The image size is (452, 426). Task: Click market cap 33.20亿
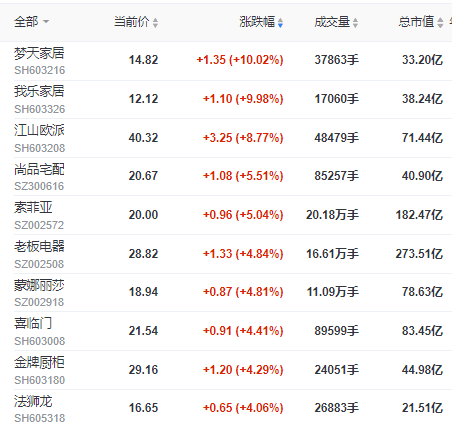pyautogui.click(x=422, y=60)
